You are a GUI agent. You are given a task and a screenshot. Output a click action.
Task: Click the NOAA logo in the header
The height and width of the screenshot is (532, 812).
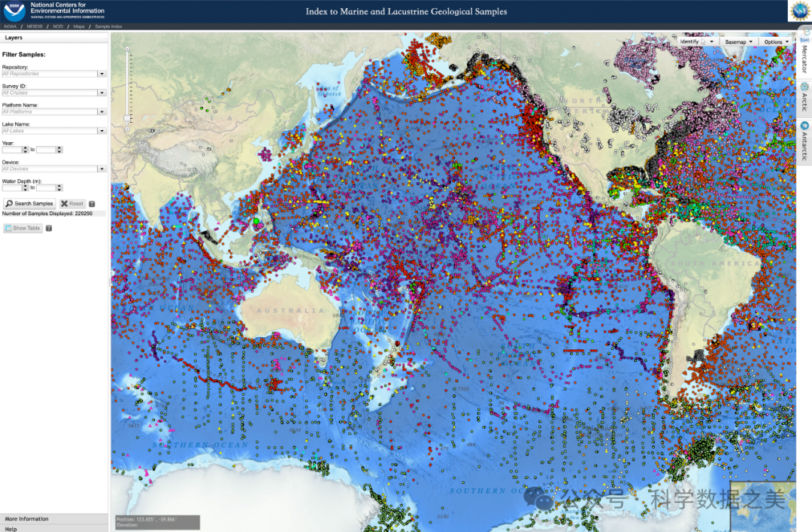pos(15,11)
